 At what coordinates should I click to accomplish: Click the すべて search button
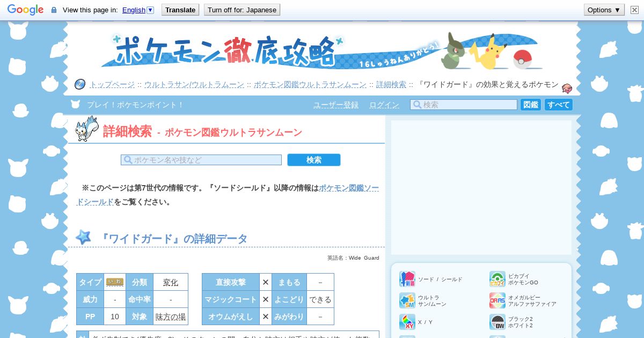[x=559, y=105]
